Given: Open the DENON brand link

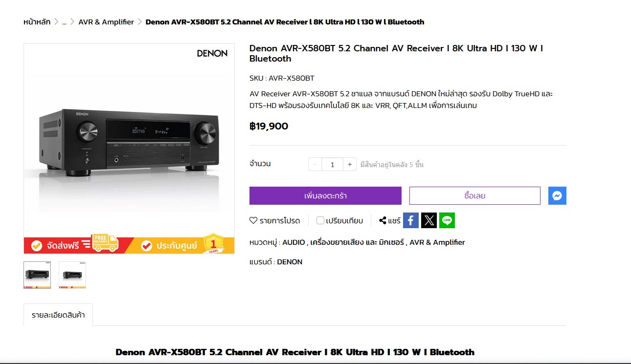Looking at the screenshot, I should (290, 262).
